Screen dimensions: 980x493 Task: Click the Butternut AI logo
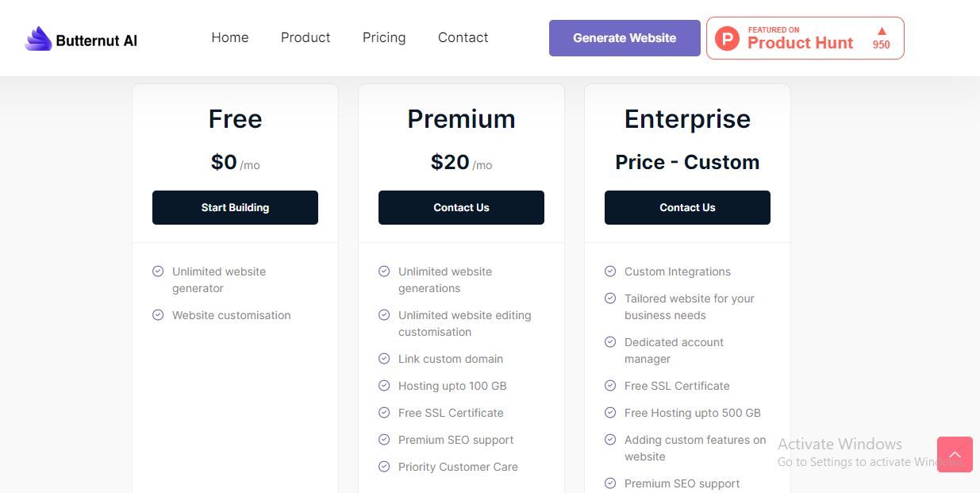click(79, 37)
